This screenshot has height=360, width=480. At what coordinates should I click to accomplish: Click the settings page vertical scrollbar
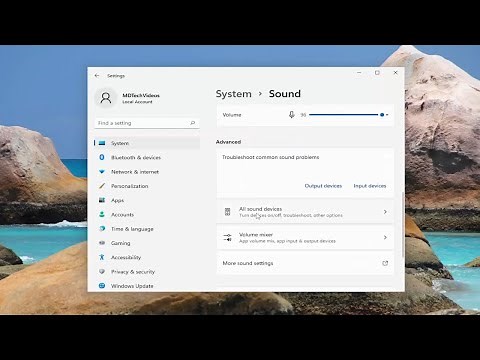click(403, 225)
